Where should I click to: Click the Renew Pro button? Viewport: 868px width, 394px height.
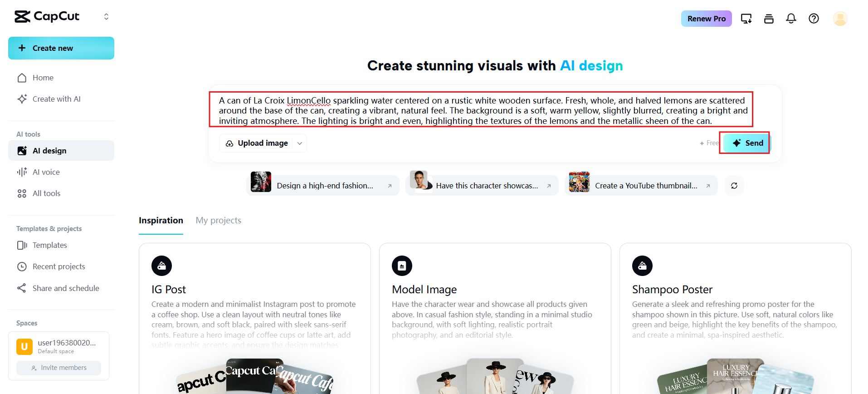click(706, 19)
